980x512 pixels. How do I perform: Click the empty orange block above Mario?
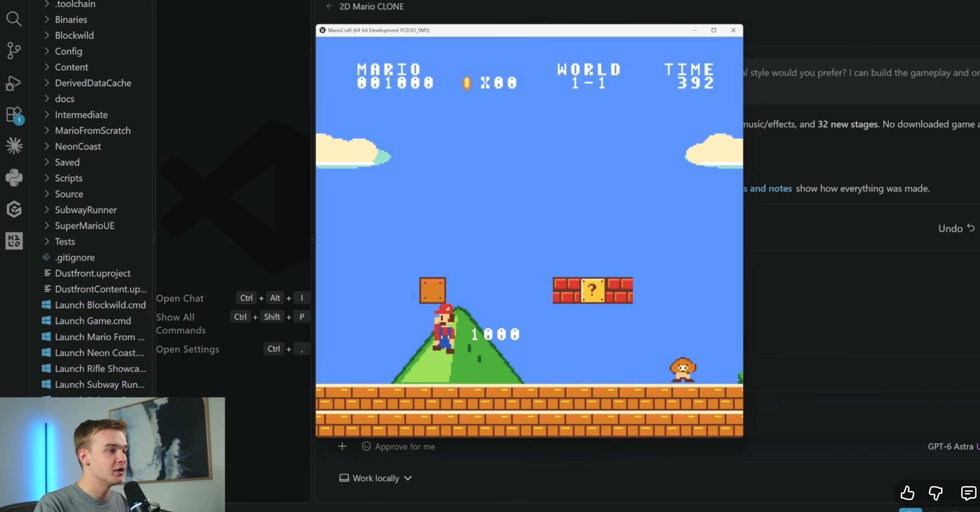pyautogui.click(x=432, y=291)
